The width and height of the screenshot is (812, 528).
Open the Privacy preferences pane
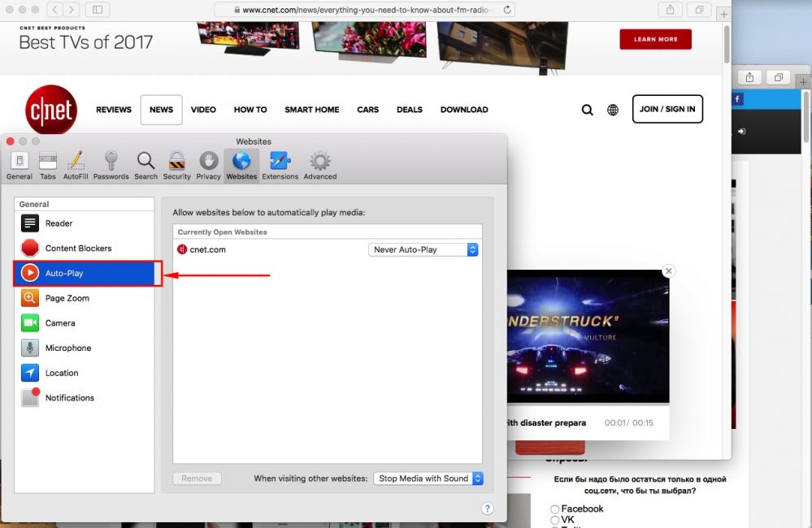point(208,166)
